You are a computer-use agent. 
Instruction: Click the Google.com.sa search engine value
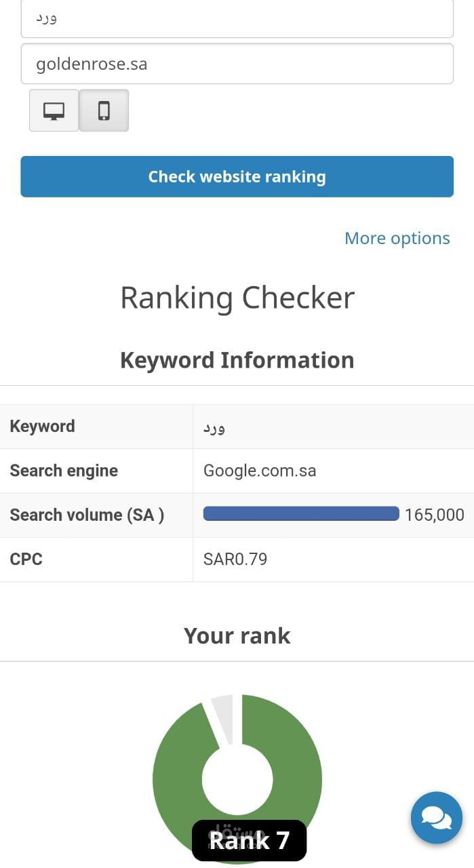260,471
